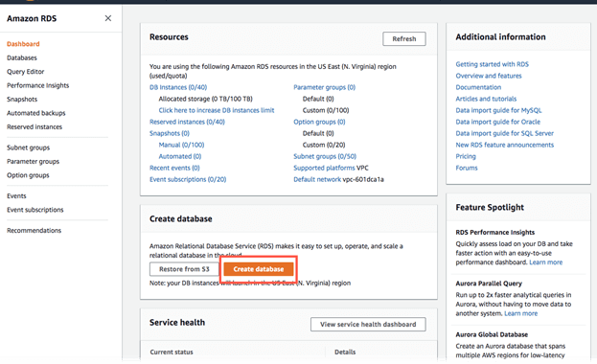The height and width of the screenshot is (364, 597).
Task: Click Learn more under Aurora Parallel Query
Action: [x=521, y=313]
